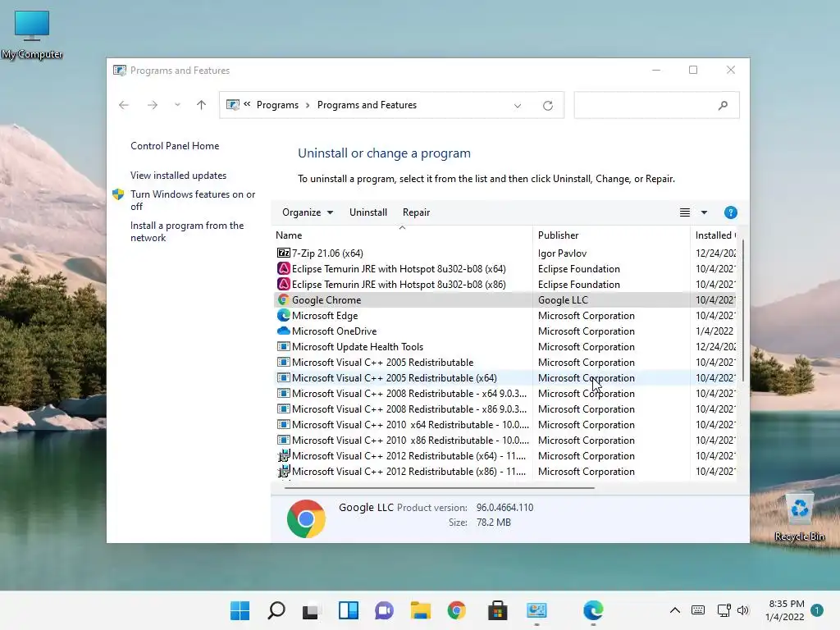Click the 7-Zip program icon
The image size is (840, 630).
click(x=283, y=253)
